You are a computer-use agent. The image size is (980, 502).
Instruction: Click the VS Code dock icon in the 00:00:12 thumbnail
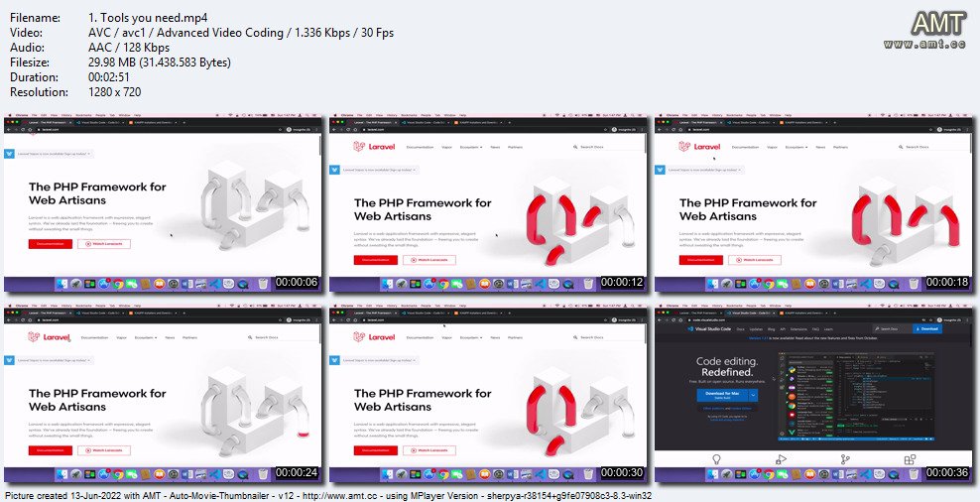[541, 284]
